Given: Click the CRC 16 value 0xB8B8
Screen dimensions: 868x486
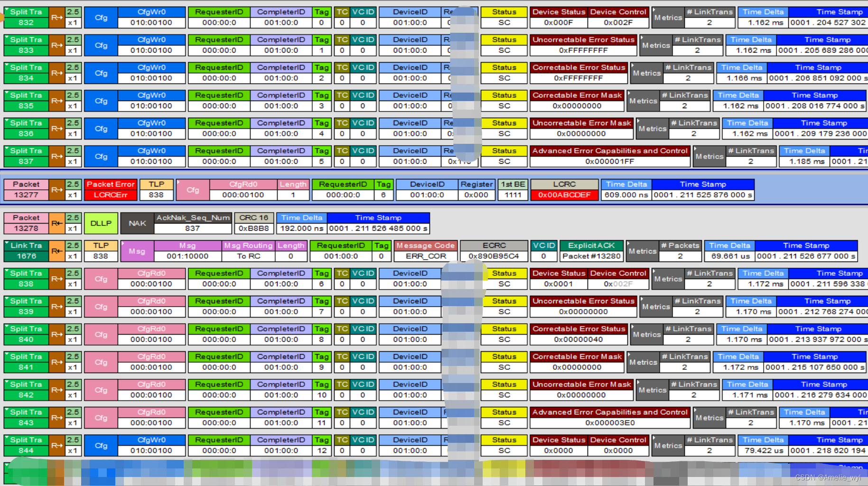Looking at the screenshot, I should pos(254,228).
